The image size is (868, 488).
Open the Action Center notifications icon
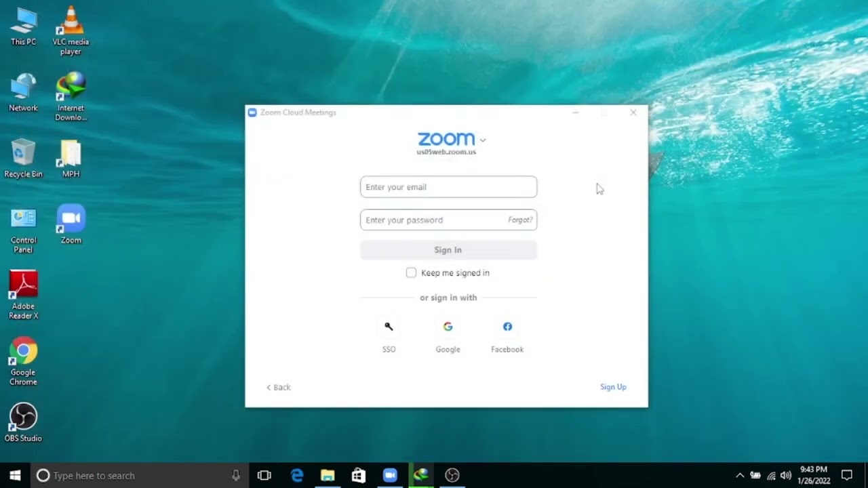click(847, 475)
